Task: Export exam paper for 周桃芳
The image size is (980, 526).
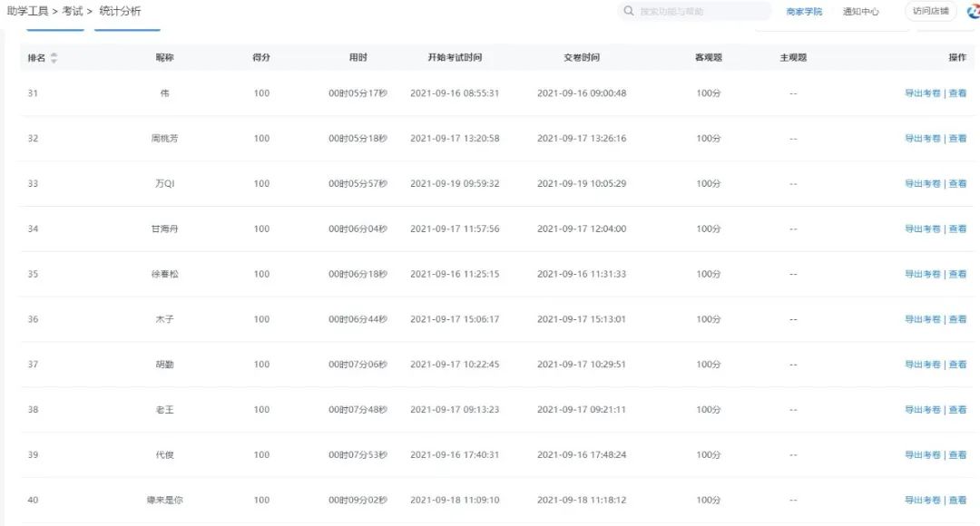Action: click(x=922, y=139)
